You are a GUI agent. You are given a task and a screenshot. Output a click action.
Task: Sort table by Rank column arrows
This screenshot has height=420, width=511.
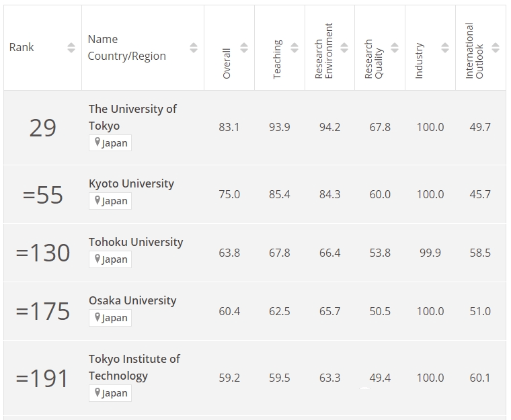[x=71, y=48]
